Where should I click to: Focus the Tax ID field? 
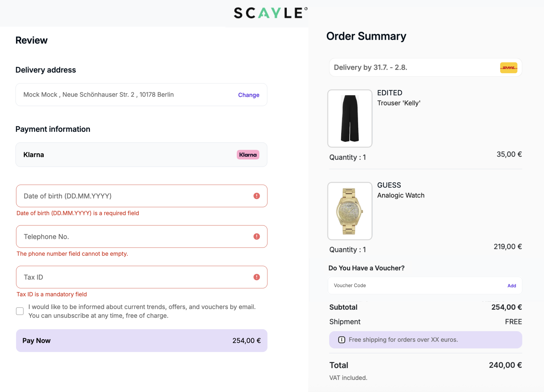132,277
